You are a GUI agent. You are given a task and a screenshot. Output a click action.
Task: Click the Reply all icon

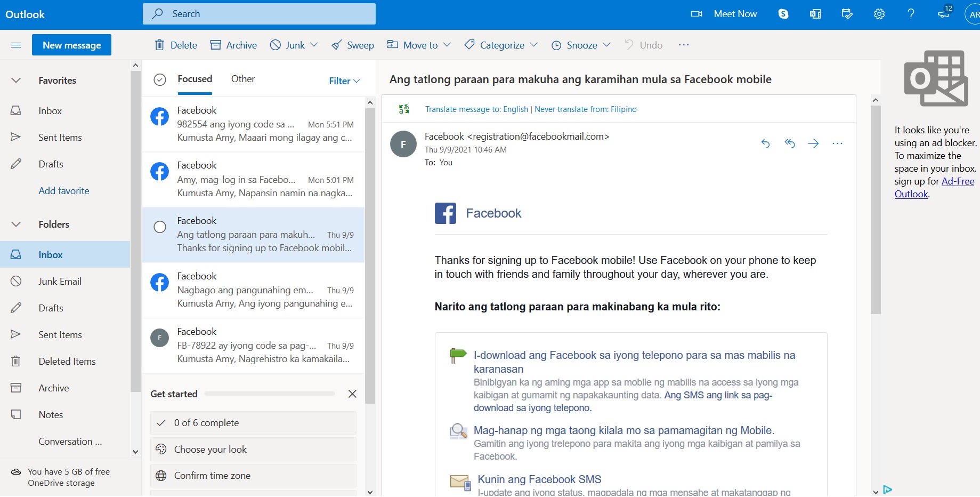pos(790,143)
